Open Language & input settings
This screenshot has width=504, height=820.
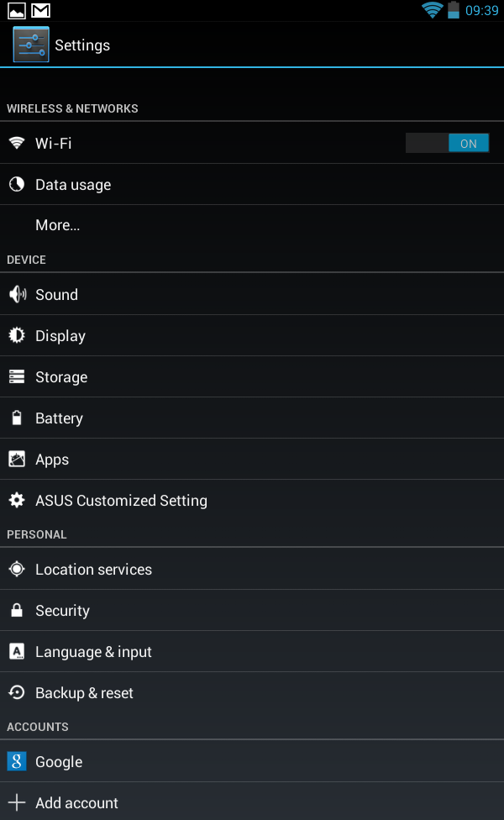click(93, 652)
